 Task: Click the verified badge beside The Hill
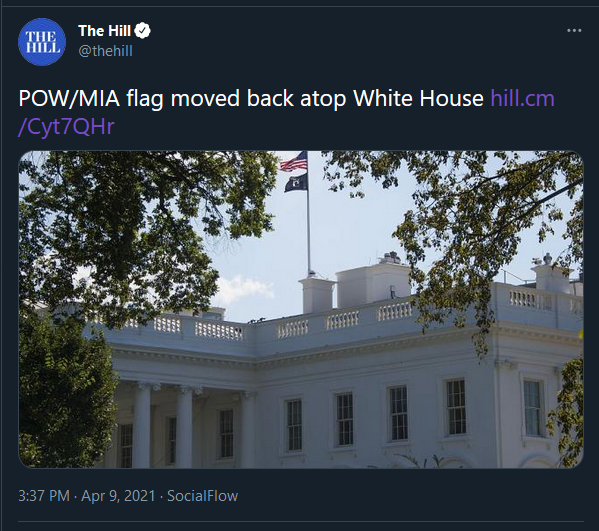click(142, 31)
